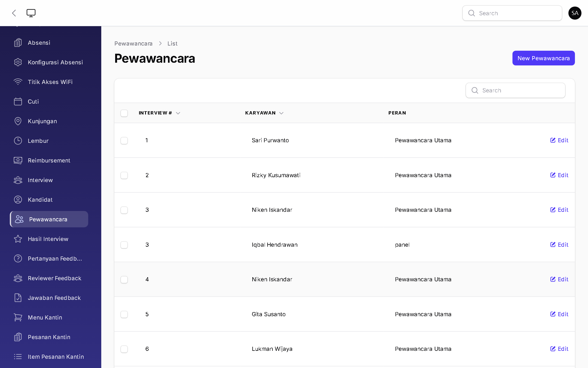This screenshot has width=588, height=368.
Task: Click the magnifier icon in table search
Action: click(x=475, y=91)
